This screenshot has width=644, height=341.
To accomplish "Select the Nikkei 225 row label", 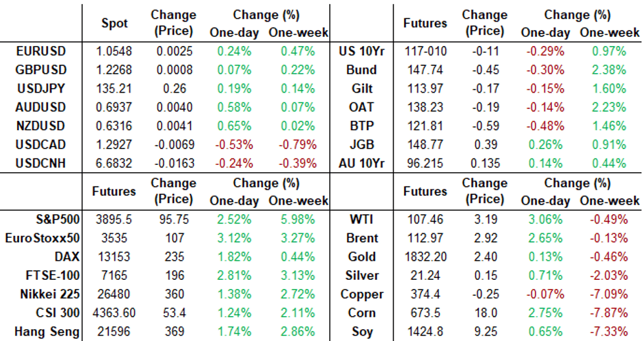I will [49, 294].
